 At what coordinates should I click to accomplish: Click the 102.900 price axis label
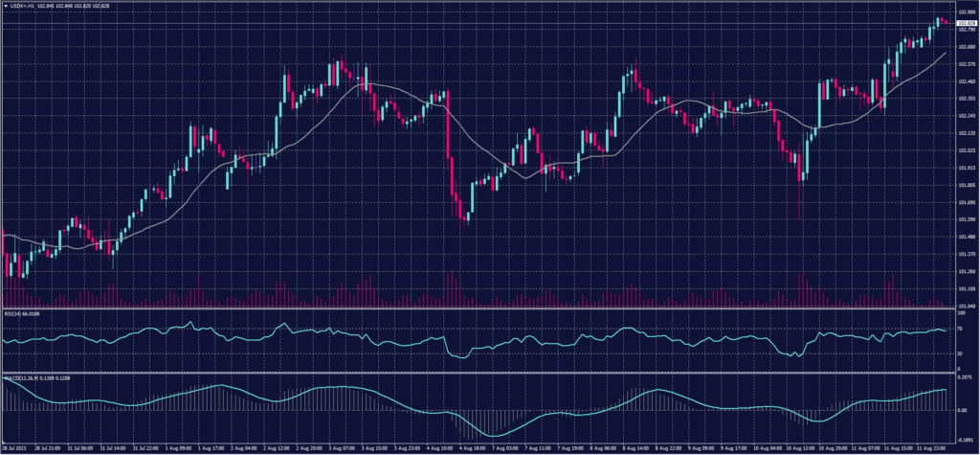click(x=965, y=12)
